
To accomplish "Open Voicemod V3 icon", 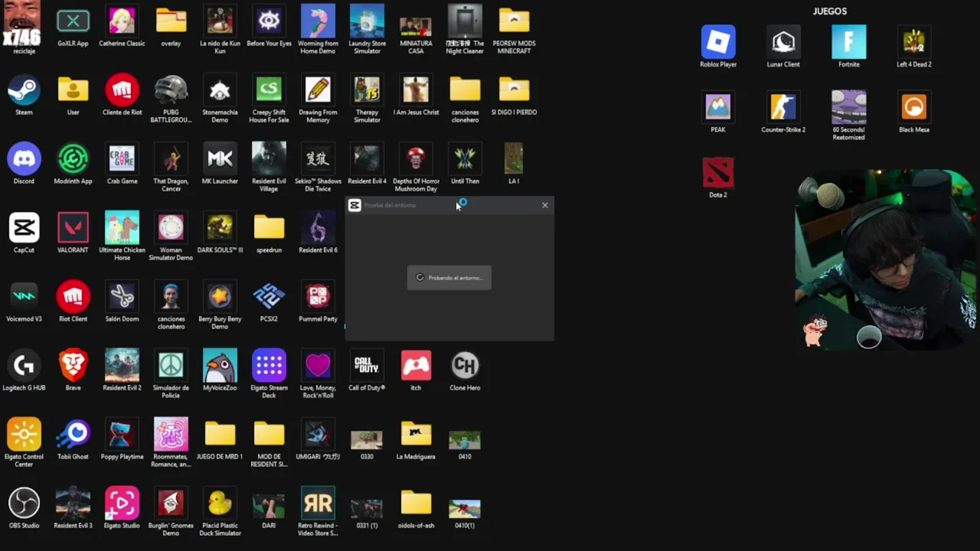I will tap(24, 297).
